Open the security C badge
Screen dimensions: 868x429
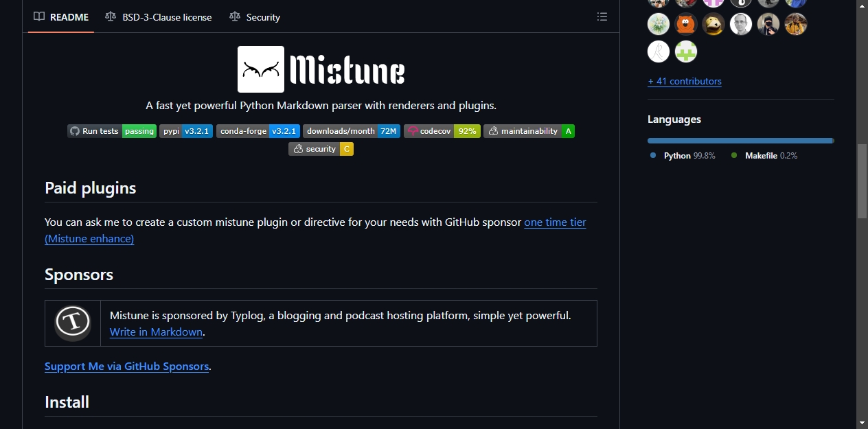coord(321,149)
